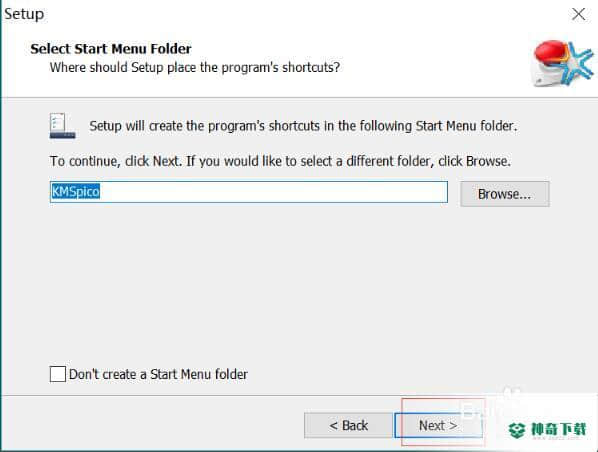Click the red button and star installer icon
This screenshot has height=452, width=598.
(562, 63)
